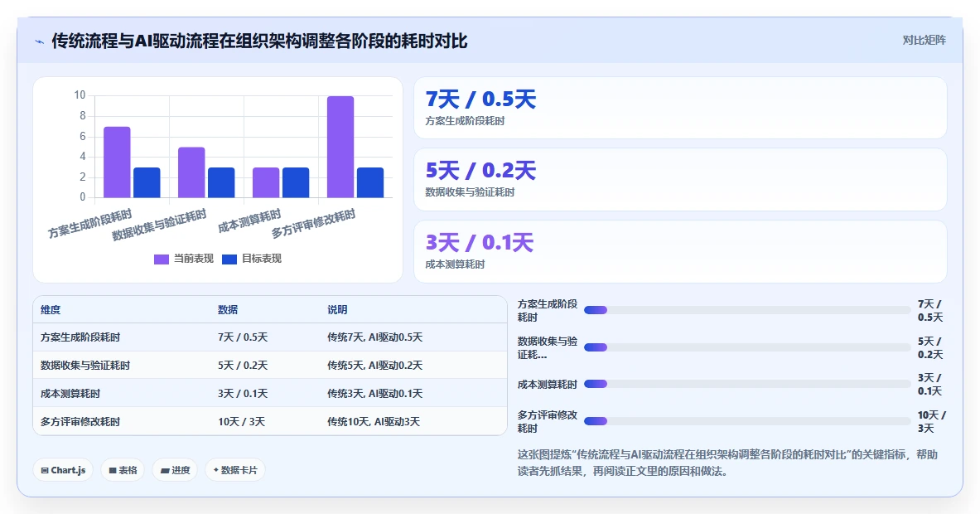Image resolution: width=980 pixels, height=514 pixels.
Task: Click the progress bar for 数据收集与验证耗时
Action: [747, 347]
